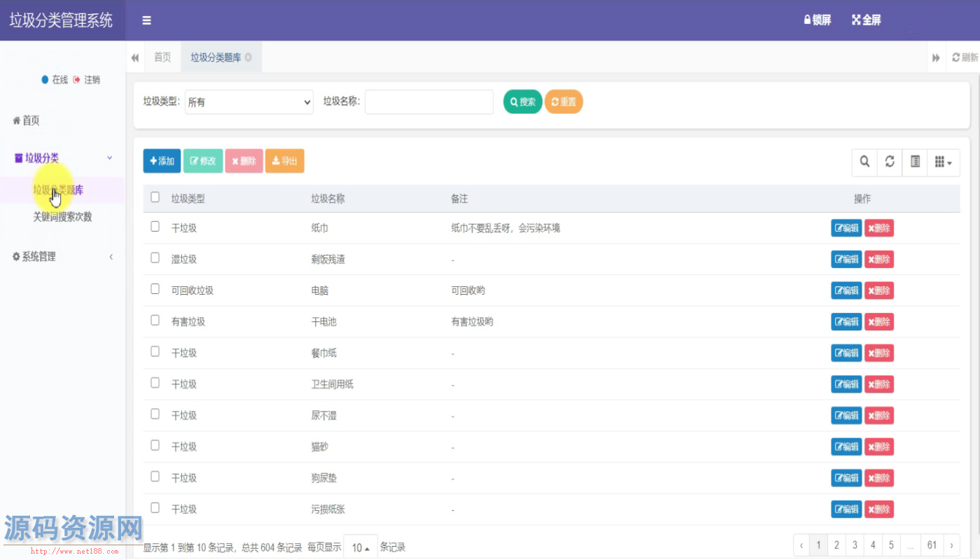This screenshot has width=980, height=560.
Task: Edit the 电脑 row
Action: click(x=846, y=290)
